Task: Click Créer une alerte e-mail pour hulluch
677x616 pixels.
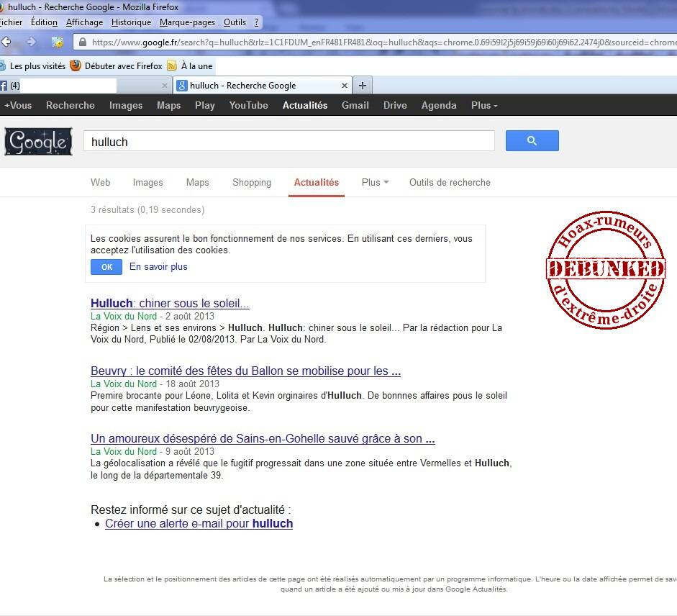Action: coord(199,524)
